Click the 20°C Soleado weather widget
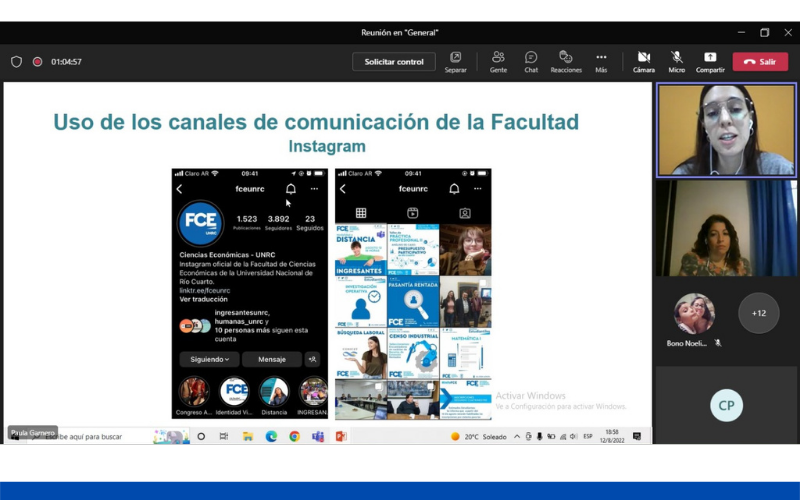The image size is (800, 500). pos(479,437)
